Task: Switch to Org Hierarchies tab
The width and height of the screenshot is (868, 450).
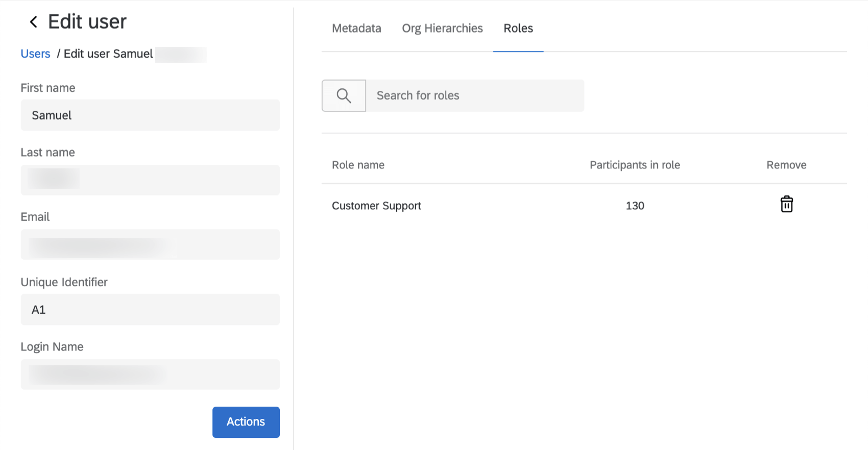Action: 442,29
